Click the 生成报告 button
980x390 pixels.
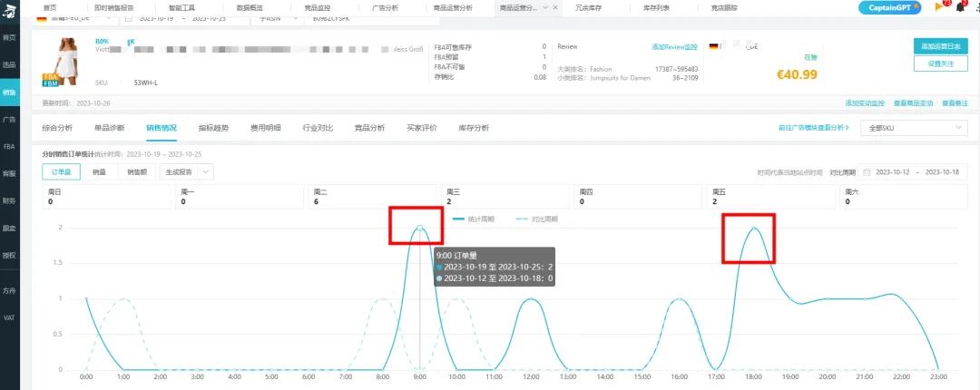pos(179,172)
